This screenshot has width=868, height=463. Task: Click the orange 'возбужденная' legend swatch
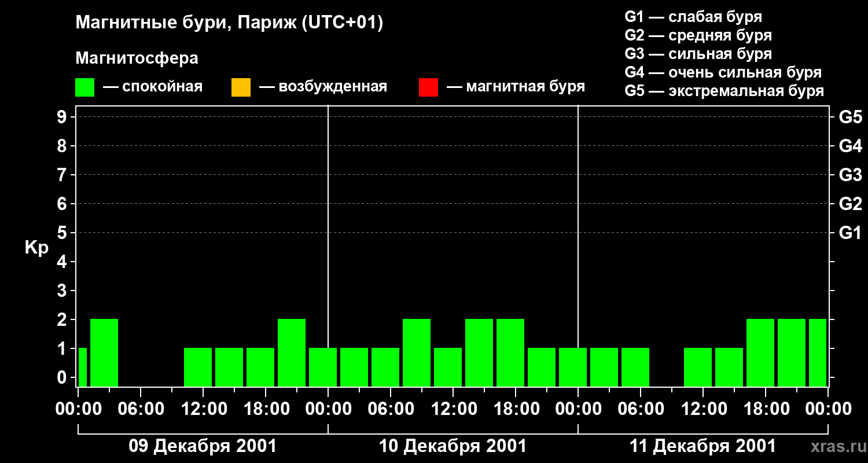pyautogui.click(x=241, y=87)
